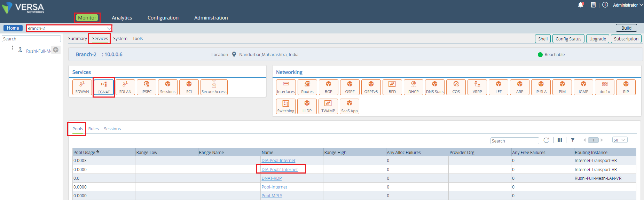This screenshot has width=644, height=200.
Task: Switch to the Analytics menu
Action: coord(122,18)
